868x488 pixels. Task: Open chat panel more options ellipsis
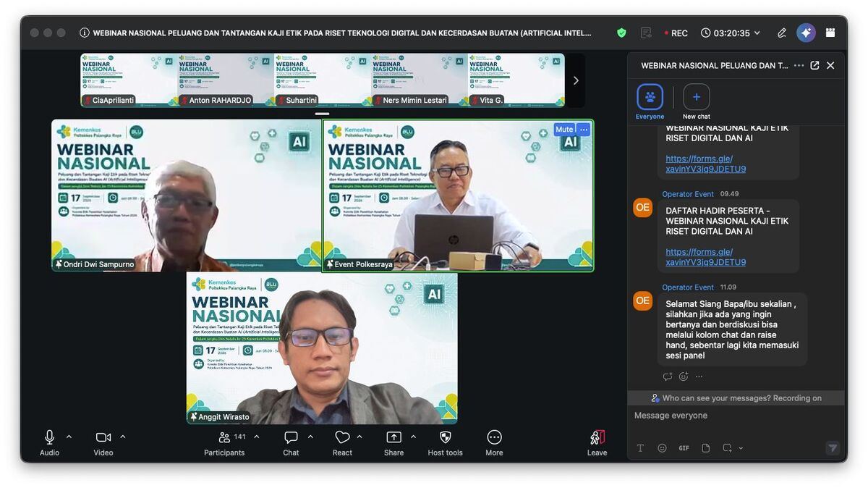pyautogui.click(x=799, y=65)
